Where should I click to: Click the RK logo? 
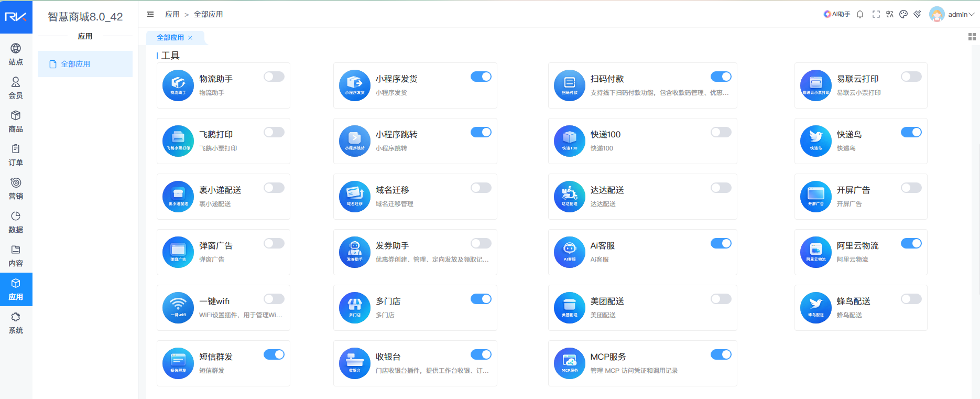pos(16,17)
